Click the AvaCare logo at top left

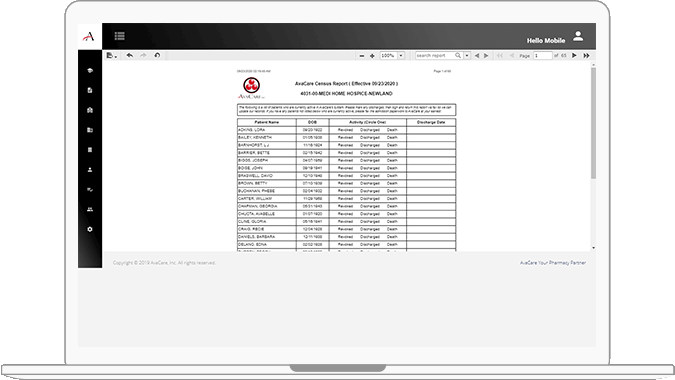[89, 37]
